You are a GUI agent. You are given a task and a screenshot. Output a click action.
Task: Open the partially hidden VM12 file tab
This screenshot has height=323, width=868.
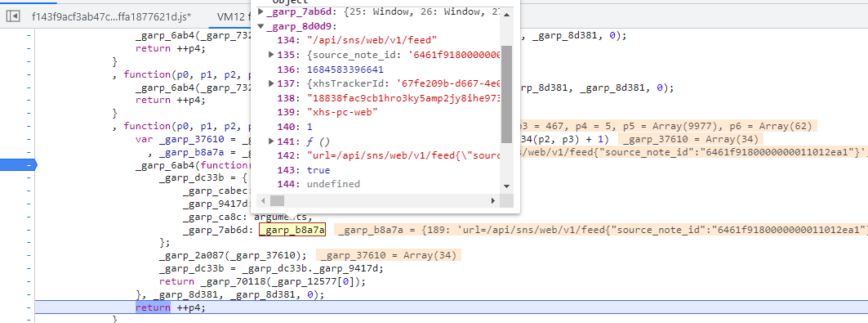click(233, 16)
